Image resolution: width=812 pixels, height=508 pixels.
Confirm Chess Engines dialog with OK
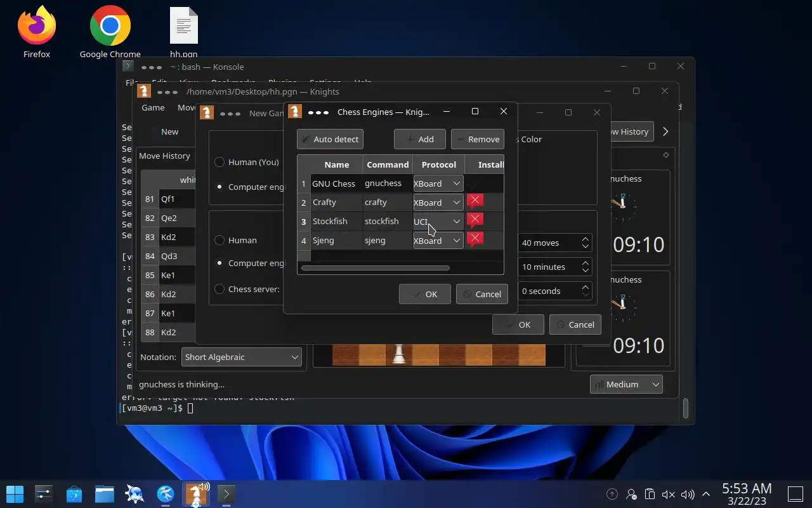point(425,294)
